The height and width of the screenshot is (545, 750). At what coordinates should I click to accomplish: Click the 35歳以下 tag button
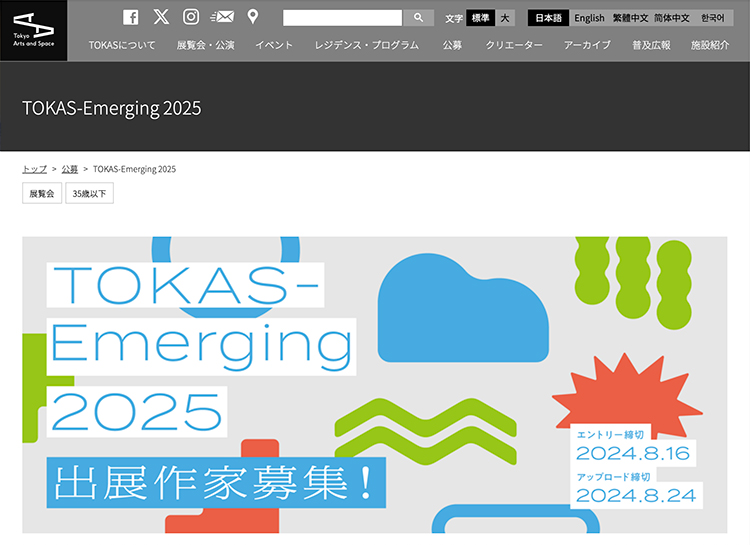click(89, 193)
